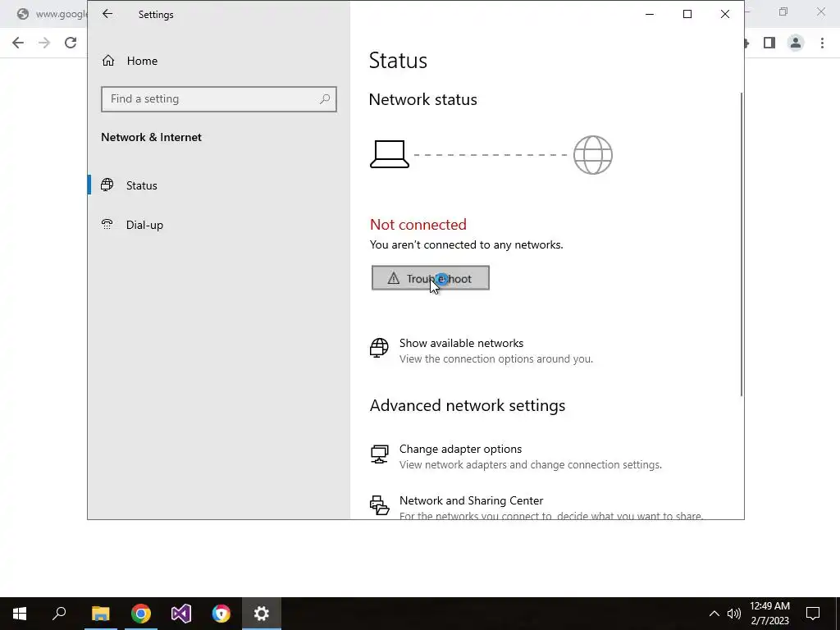Show hidden system tray icons
This screenshot has width=840, height=630.
tap(714, 614)
